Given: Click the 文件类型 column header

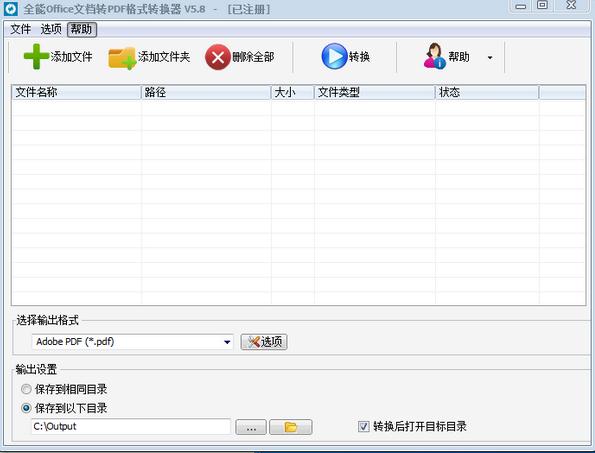Looking at the screenshot, I should point(375,92).
